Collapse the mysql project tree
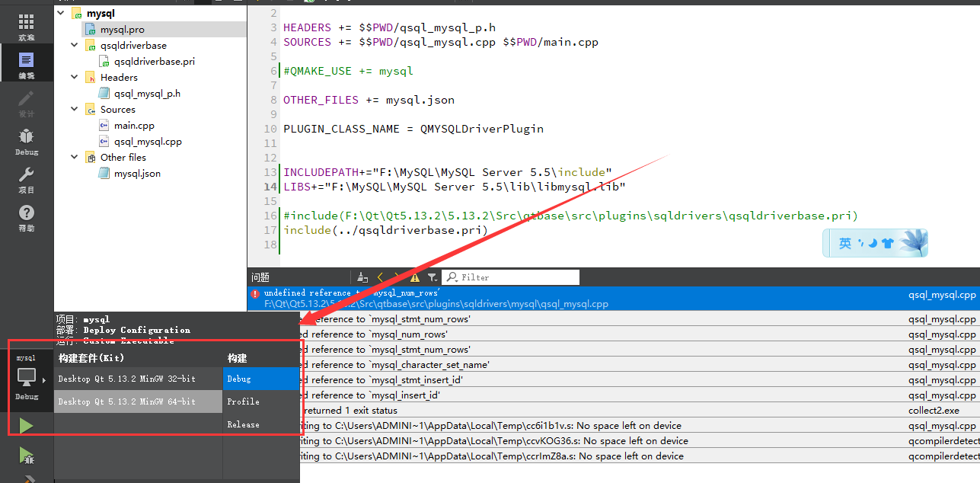Viewport: 980px width, 483px height. coord(60,12)
